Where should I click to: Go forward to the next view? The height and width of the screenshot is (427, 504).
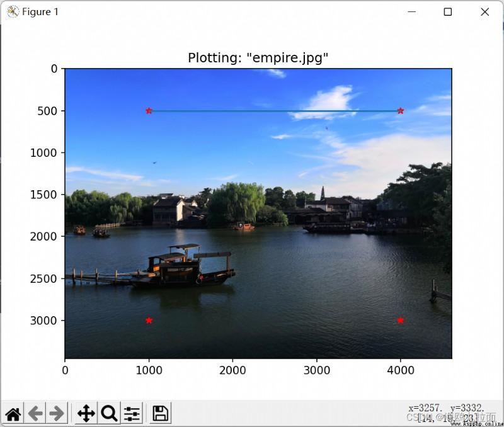[x=57, y=413]
